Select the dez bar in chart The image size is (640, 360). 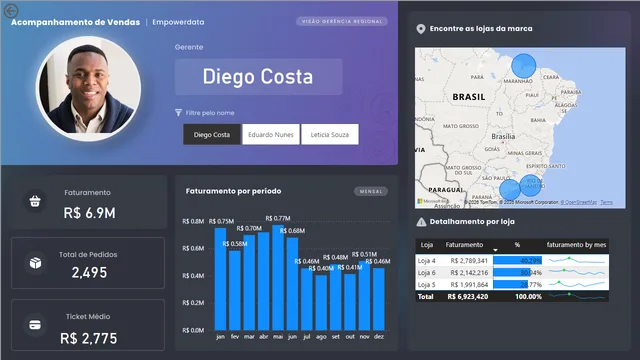click(x=379, y=299)
